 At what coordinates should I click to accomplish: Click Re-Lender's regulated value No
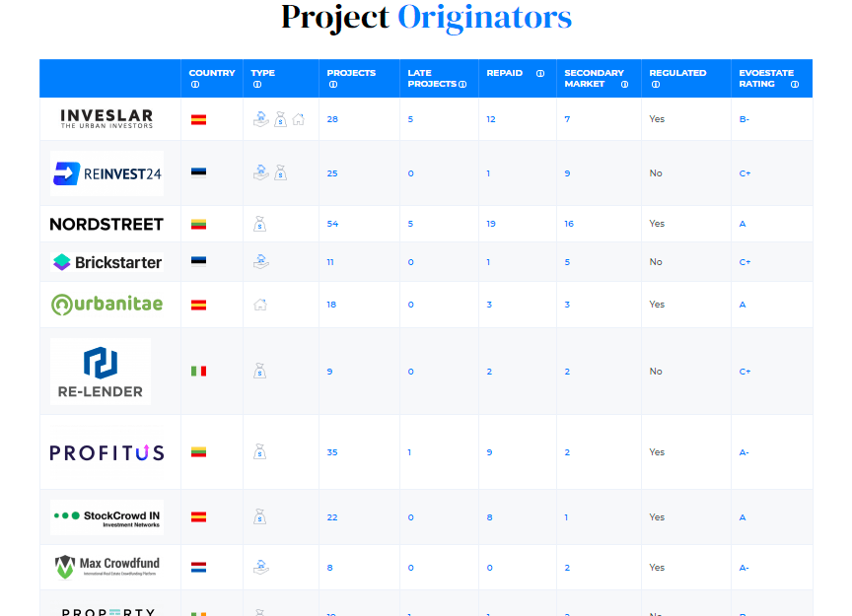[x=656, y=371]
